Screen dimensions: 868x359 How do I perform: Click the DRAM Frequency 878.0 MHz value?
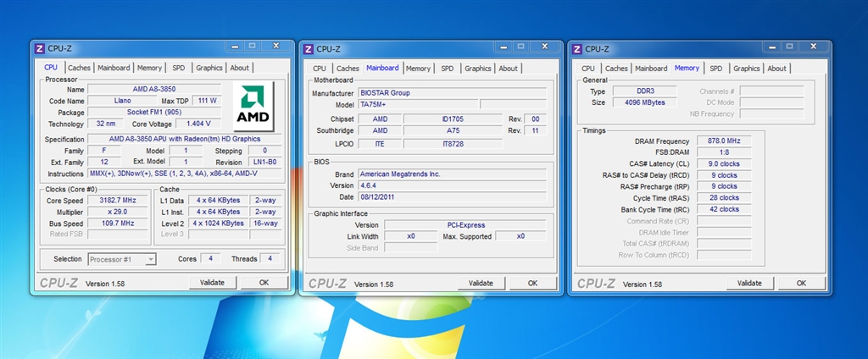click(x=724, y=141)
